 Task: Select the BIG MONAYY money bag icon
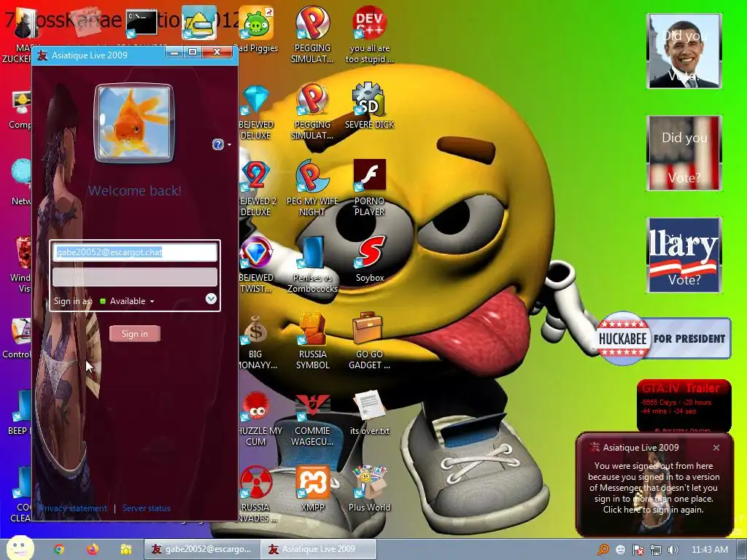tap(256, 342)
